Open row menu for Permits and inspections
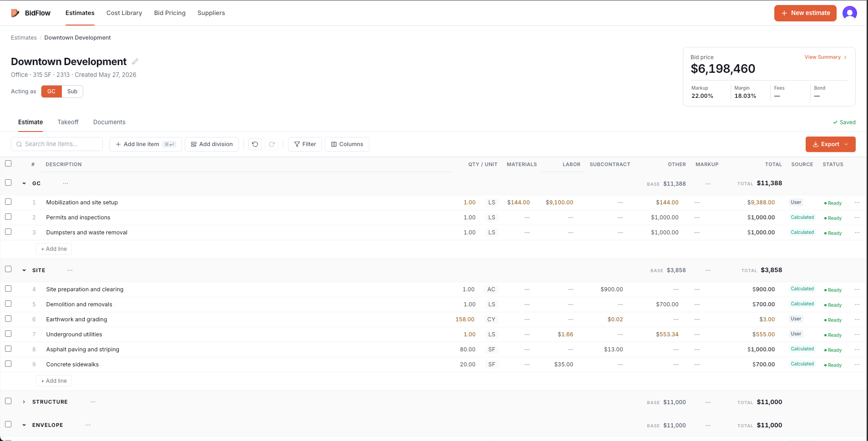 (x=857, y=218)
